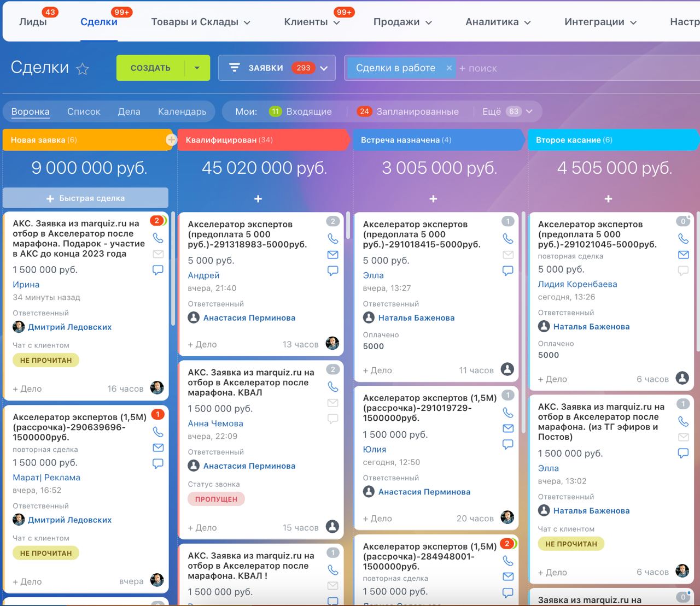Open the СОЗДАТЬ button dropdown arrow

[x=197, y=68]
